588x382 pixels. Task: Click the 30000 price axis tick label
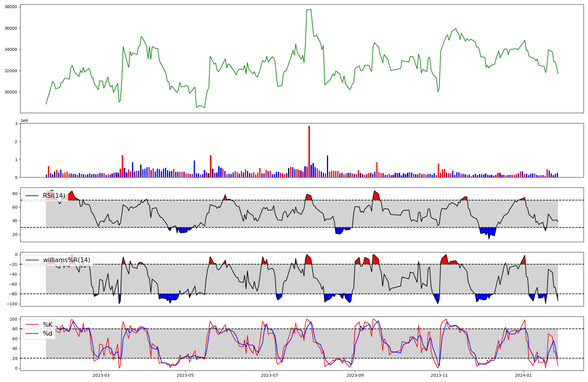coord(11,92)
